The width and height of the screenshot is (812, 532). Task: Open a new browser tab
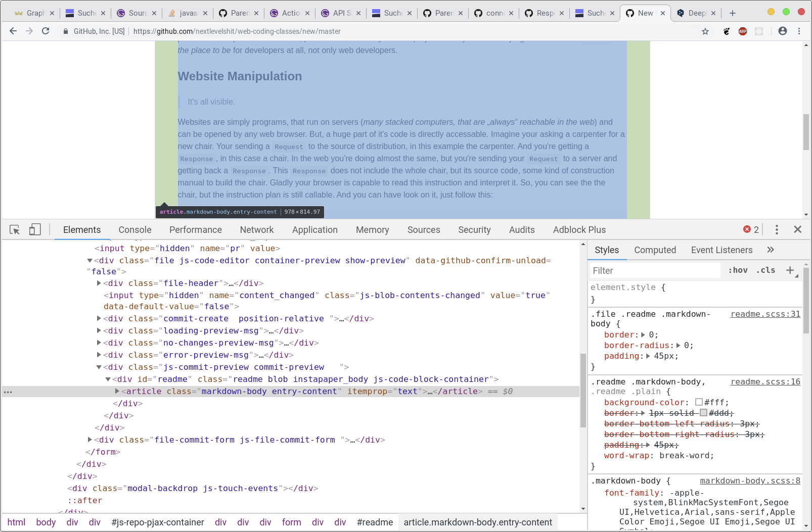click(733, 13)
